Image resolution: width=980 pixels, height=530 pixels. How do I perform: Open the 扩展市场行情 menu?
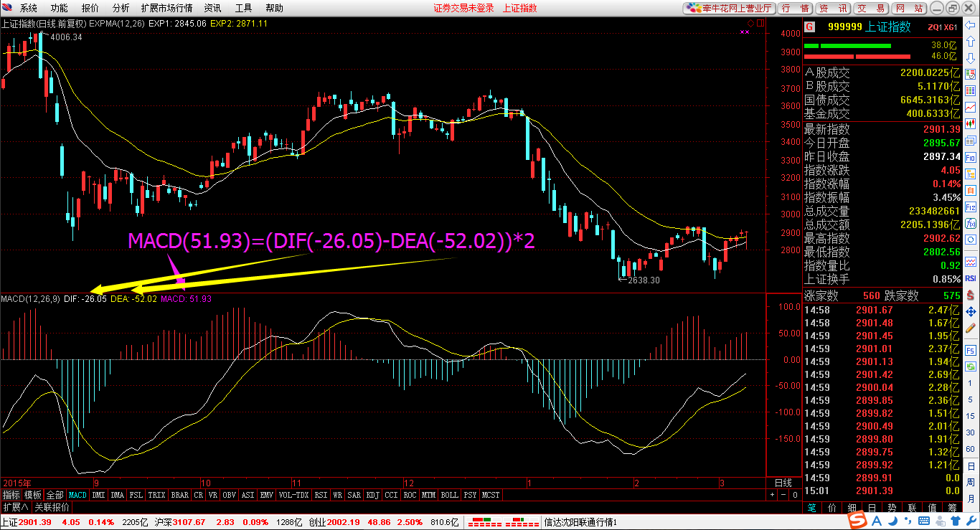(167, 8)
